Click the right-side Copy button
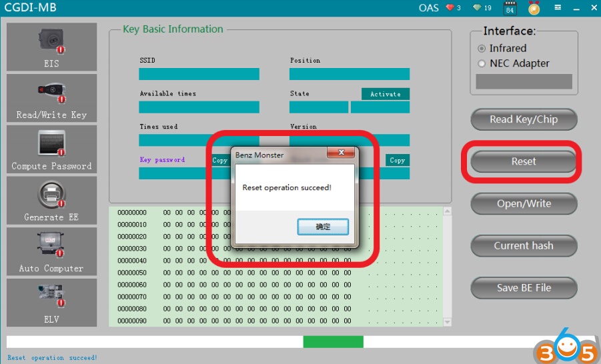Screen dimensions: 601x364 coord(398,161)
